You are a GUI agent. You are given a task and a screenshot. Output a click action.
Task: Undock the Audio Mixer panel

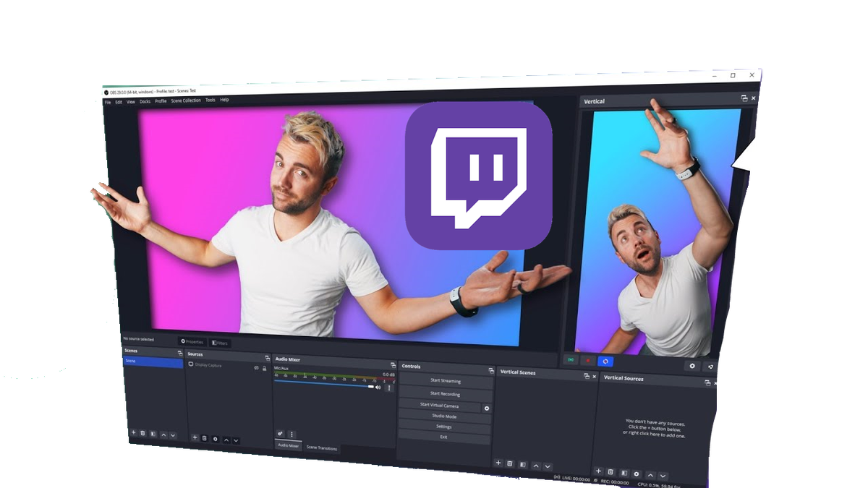[x=393, y=365]
